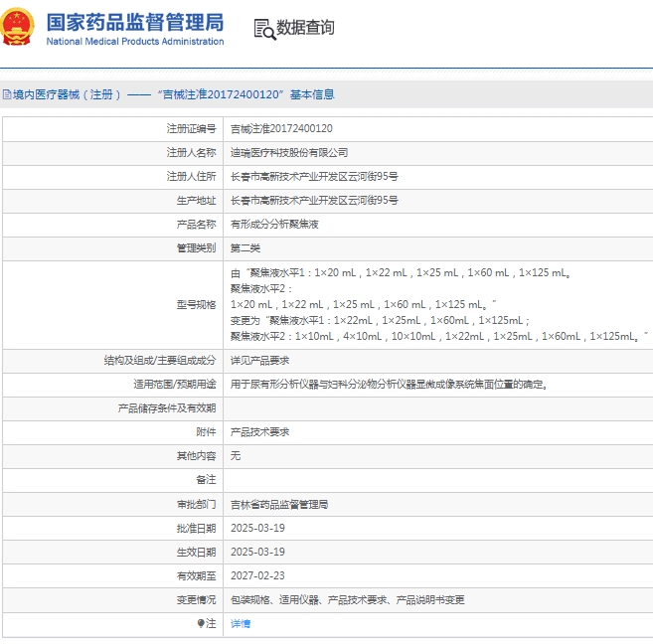Click the 变更情况 label
This screenshot has width=653, height=644.
pyautogui.click(x=196, y=600)
